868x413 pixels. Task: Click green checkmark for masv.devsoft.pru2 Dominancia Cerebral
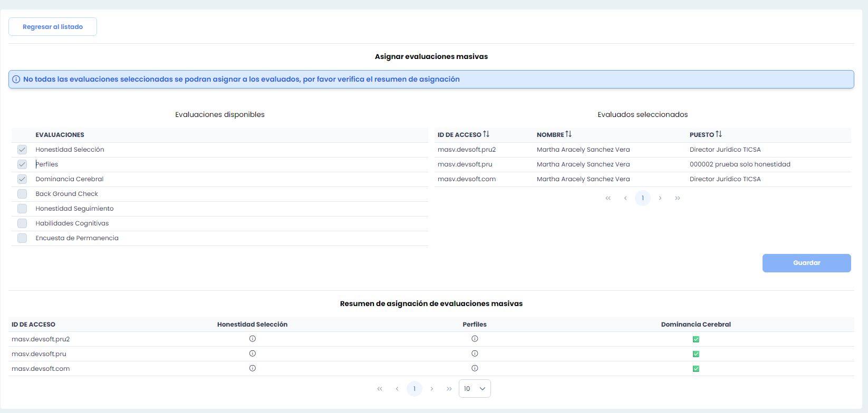pyautogui.click(x=696, y=339)
